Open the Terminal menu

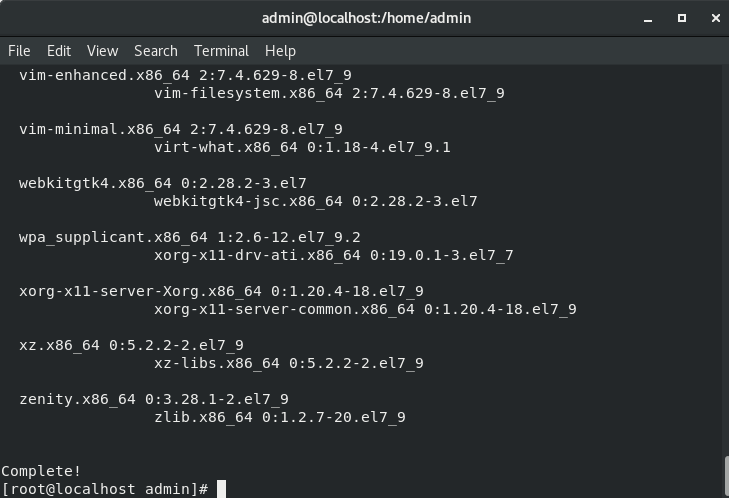pos(221,50)
